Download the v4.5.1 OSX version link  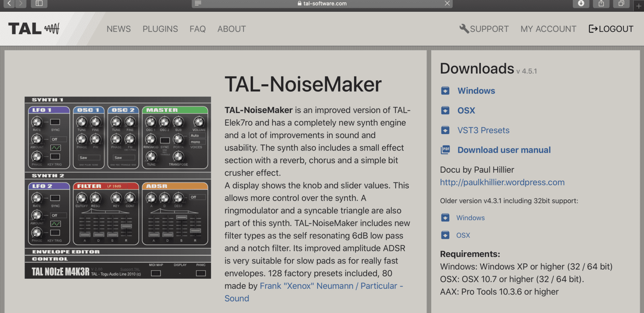point(466,110)
